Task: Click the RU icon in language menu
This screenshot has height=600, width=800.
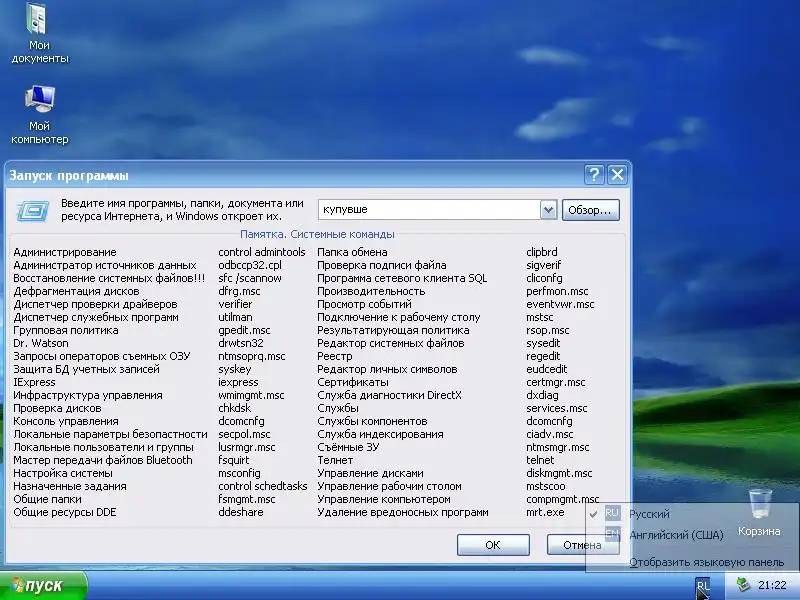Action: pos(612,513)
